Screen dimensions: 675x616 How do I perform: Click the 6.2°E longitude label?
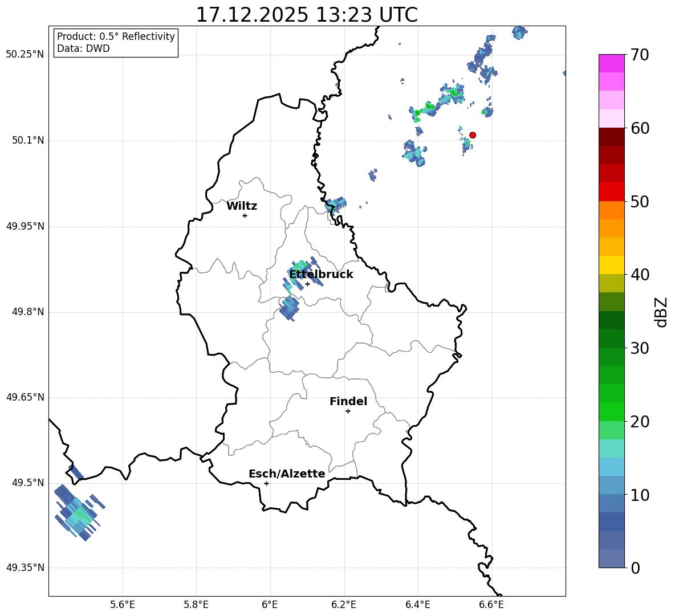pos(344,605)
